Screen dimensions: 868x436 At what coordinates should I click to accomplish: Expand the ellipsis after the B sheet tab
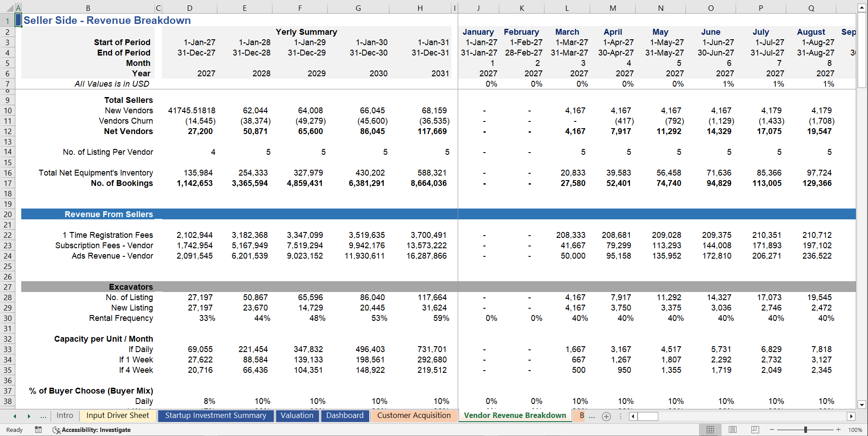592,416
